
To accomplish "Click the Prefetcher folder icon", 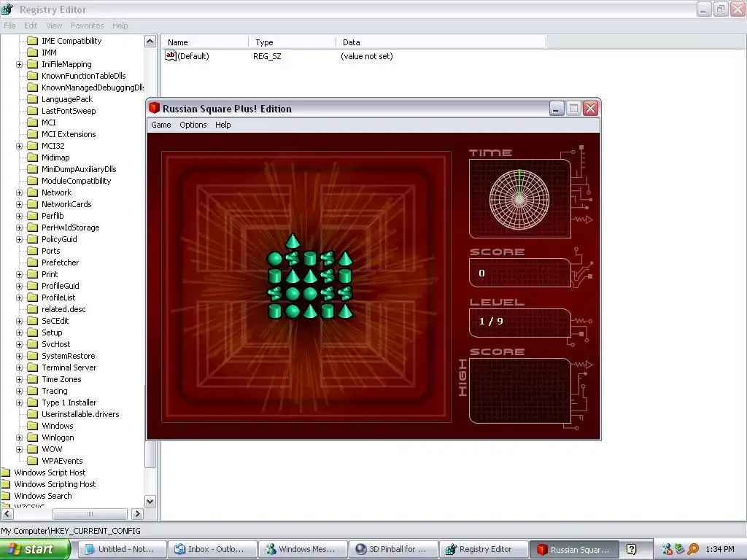I will (32, 262).
